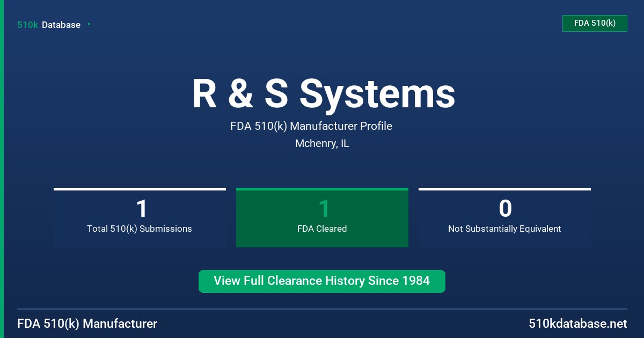Click the FDA 510(k) Manufacturer footer text
Image resolution: width=644 pixels, height=338 pixels.
[87, 324]
